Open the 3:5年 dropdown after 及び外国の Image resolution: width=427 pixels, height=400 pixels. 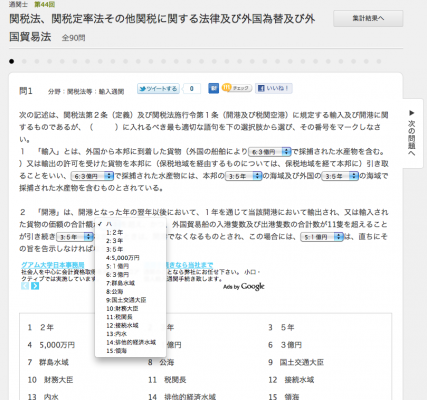(x=340, y=176)
